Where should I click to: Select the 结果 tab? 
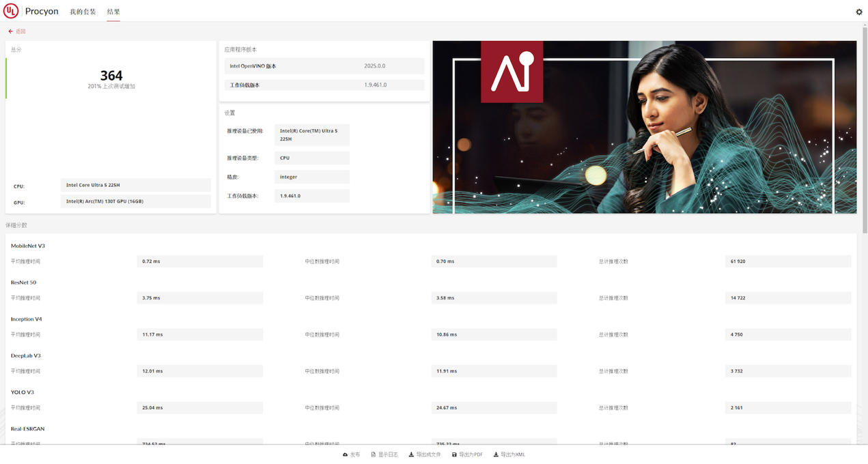113,12
